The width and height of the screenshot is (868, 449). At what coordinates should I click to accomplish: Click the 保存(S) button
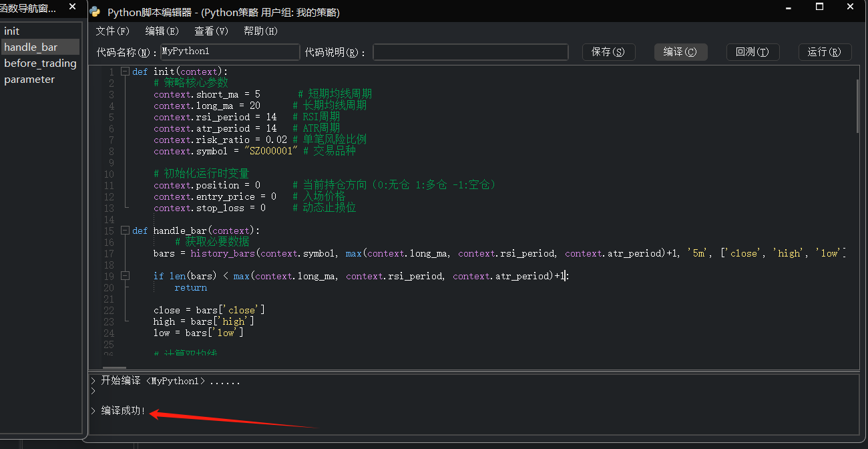pos(608,52)
